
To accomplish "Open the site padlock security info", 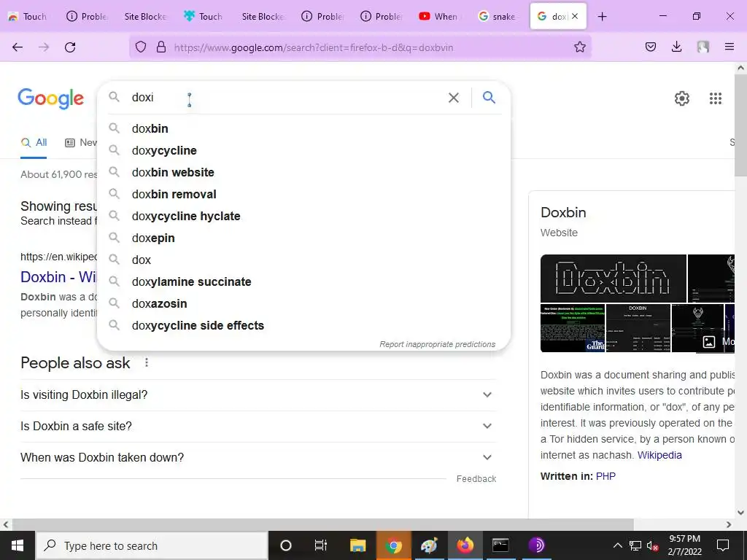I will tap(161, 47).
